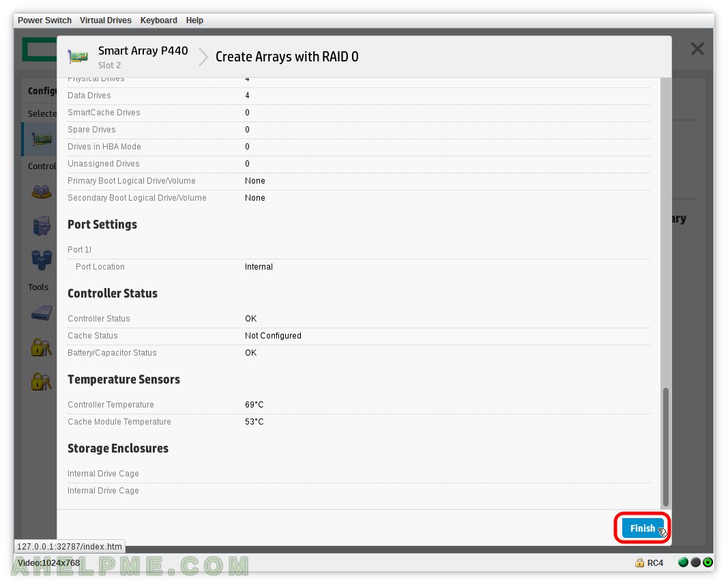
Task: Click the Finish button
Action: (643, 528)
